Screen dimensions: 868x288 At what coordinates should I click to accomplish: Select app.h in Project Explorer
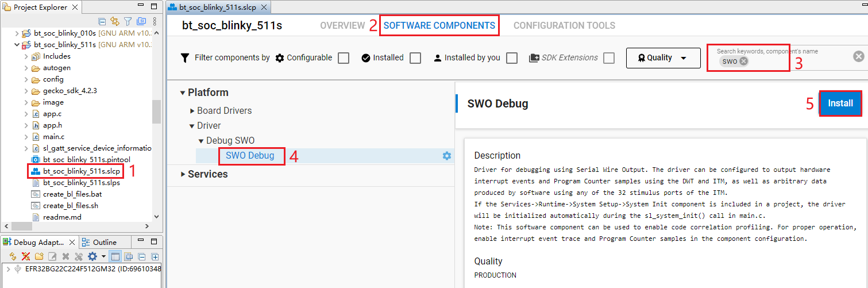click(52, 125)
